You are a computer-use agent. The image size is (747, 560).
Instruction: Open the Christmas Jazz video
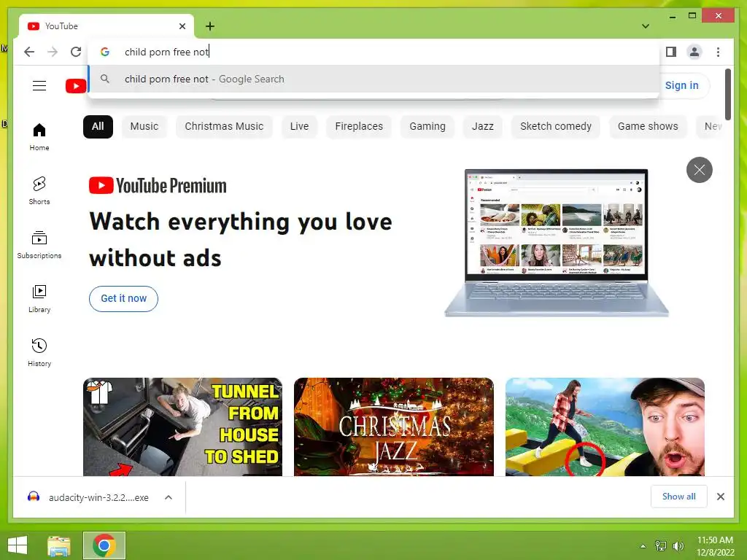(x=393, y=427)
